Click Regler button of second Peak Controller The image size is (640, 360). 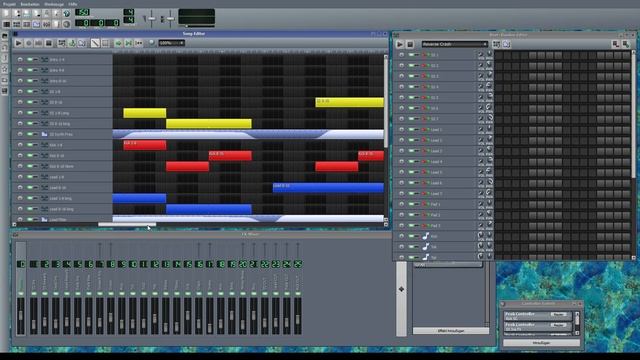558,325
